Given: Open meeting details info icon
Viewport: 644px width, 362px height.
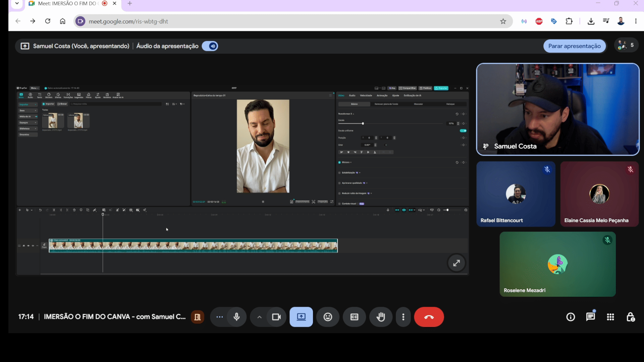Looking at the screenshot, I should pos(571,317).
